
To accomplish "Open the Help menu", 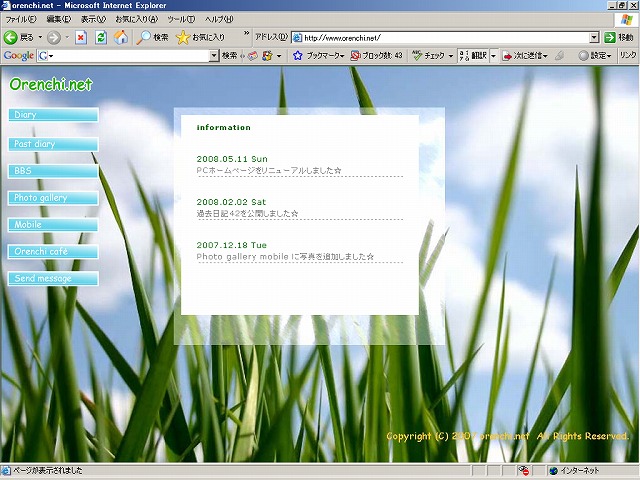I will click(219, 19).
